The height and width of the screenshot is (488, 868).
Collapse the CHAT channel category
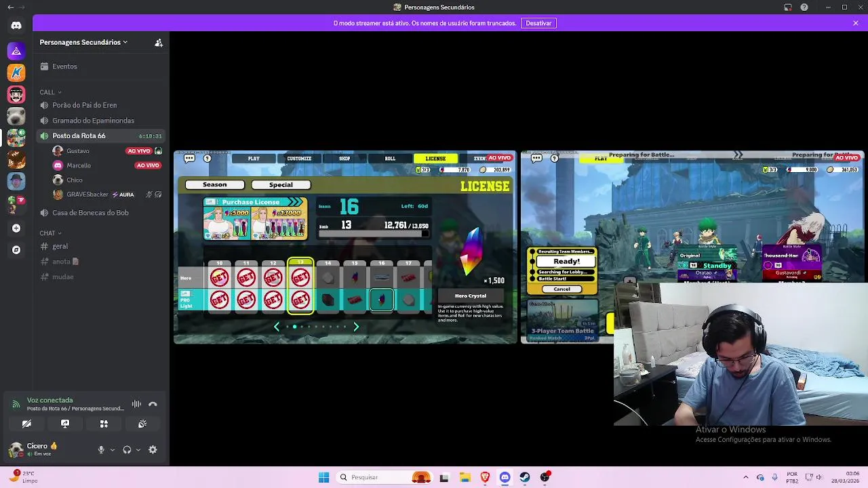pyautogui.click(x=50, y=233)
